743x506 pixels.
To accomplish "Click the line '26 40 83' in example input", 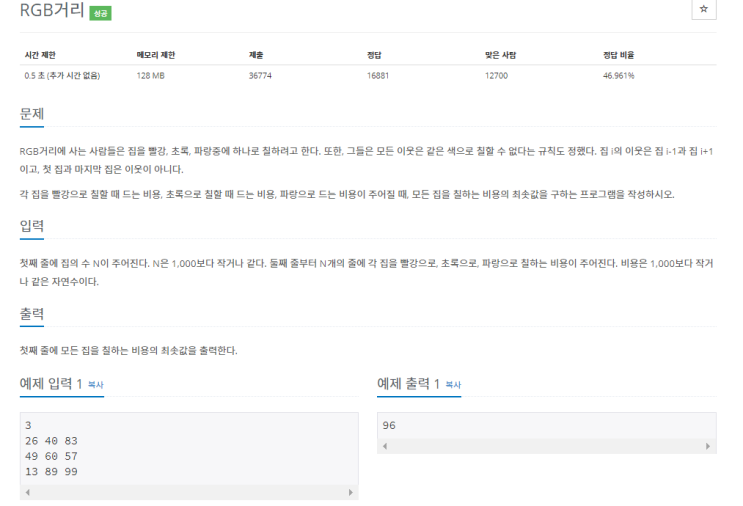I will click(x=51, y=441).
